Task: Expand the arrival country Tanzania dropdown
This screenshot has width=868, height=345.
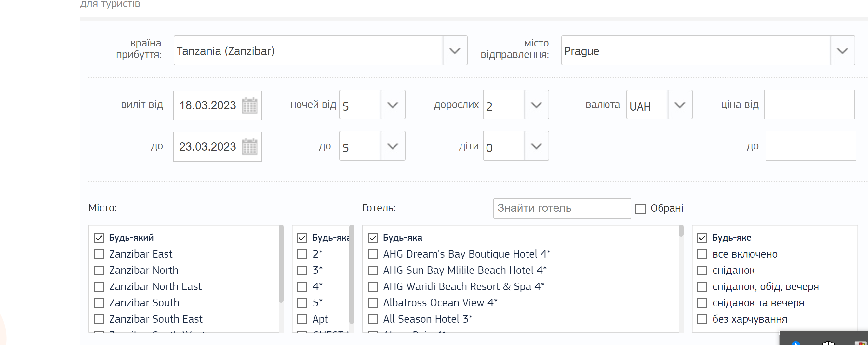Action: coord(455,51)
